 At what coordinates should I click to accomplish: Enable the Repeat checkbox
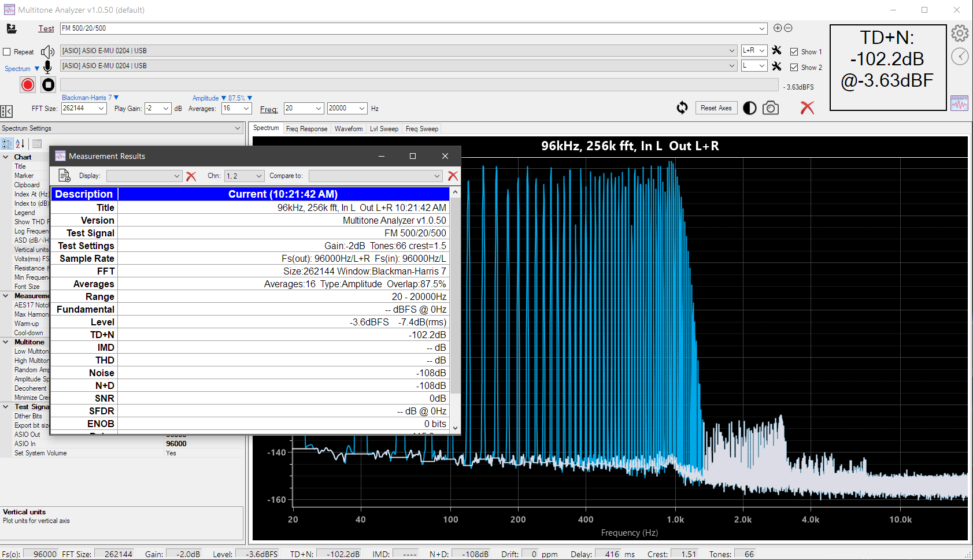(x=7, y=52)
